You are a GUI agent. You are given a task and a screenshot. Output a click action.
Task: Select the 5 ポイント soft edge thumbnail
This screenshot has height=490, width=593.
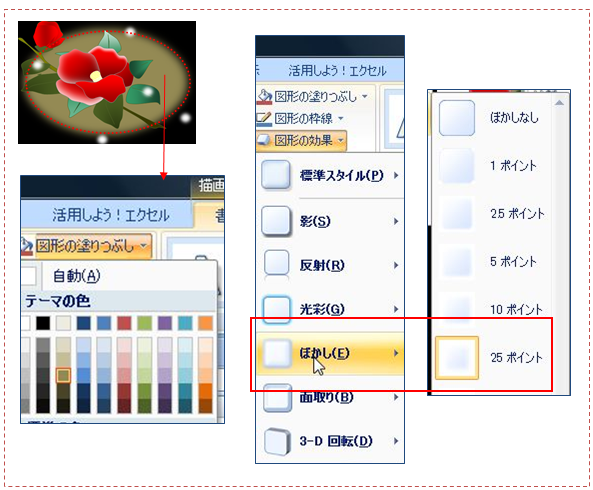pos(457,262)
